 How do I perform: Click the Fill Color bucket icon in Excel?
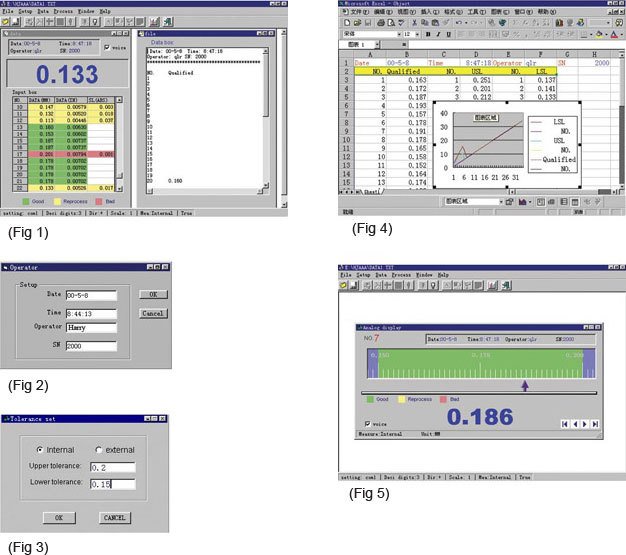(x=599, y=35)
